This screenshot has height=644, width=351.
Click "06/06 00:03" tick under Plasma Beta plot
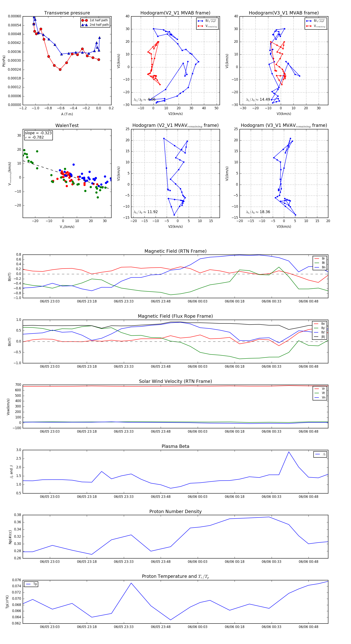coord(197,496)
